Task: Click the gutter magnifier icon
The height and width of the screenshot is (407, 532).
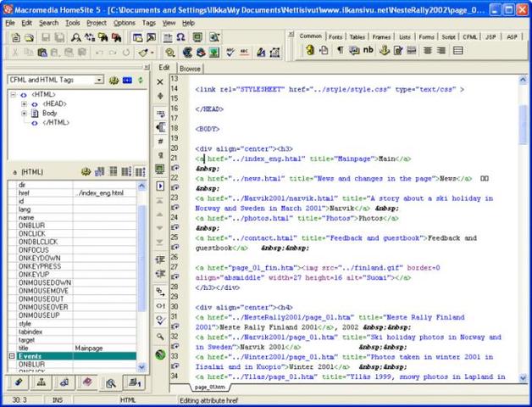Action: [x=160, y=337]
